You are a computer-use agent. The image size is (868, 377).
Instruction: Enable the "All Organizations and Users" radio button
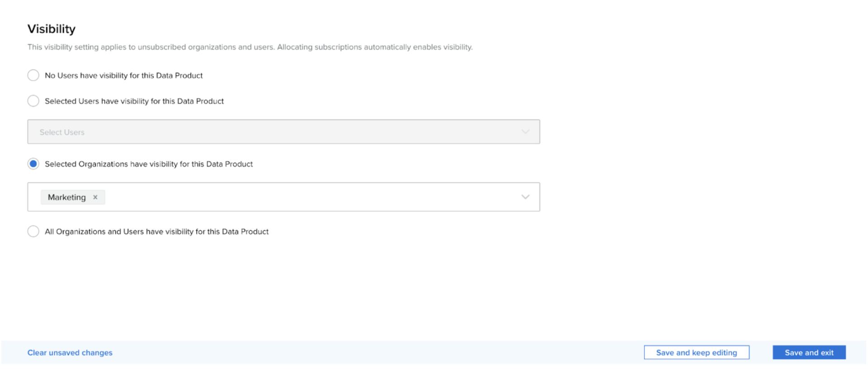(x=33, y=231)
